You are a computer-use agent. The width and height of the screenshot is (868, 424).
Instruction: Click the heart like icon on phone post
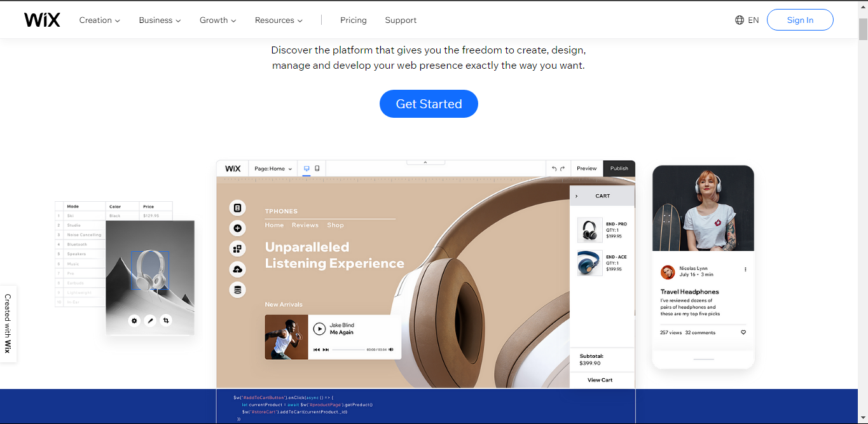(743, 332)
